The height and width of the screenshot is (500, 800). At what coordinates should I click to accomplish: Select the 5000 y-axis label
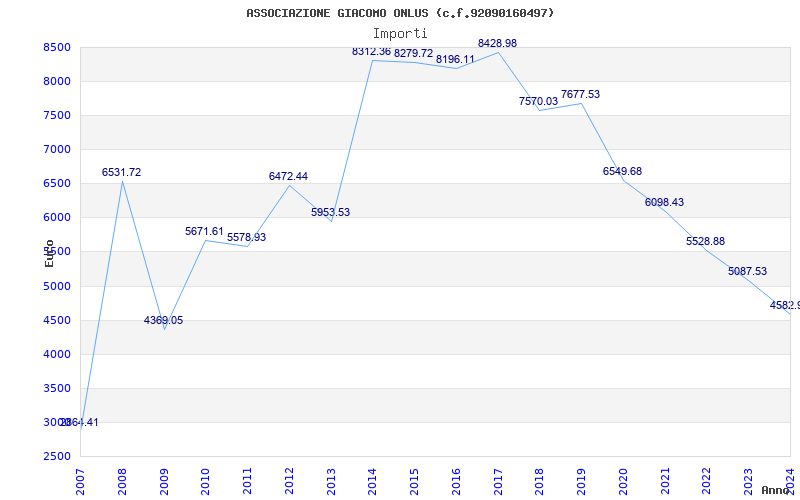click(57, 286)
